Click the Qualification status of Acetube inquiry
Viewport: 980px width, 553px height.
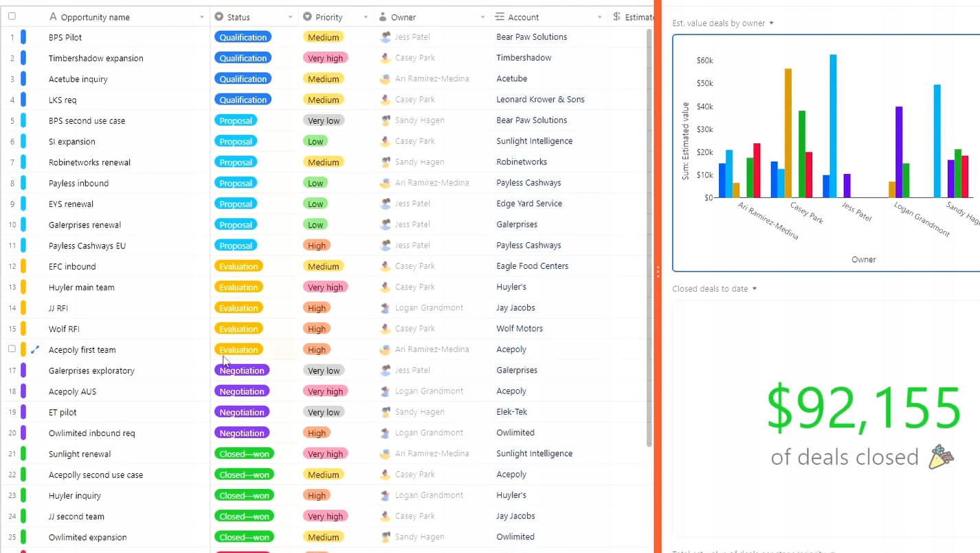coord(243,78)
